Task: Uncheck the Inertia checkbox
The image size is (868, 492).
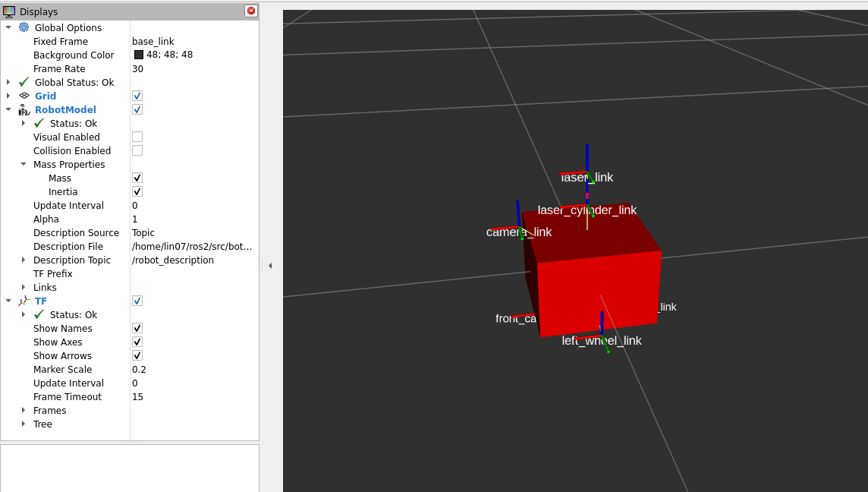Action: [137, 191]
